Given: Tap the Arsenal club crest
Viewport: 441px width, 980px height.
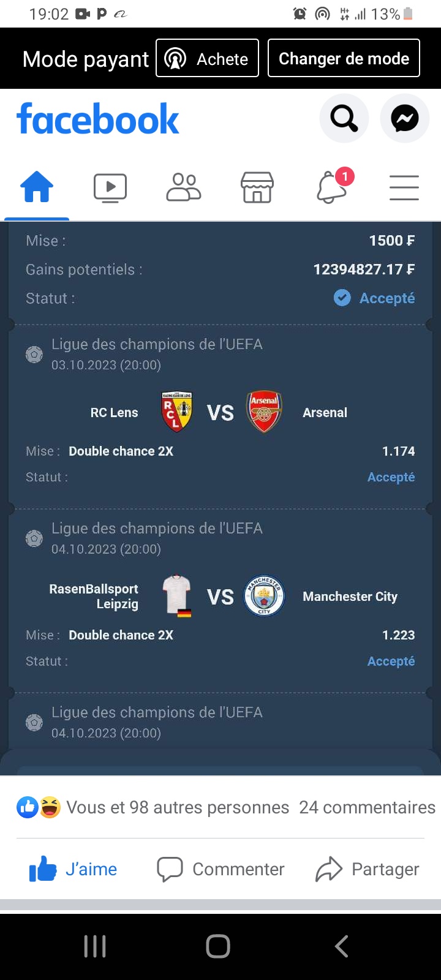Looking at the screenshot, I should coord(264,412).
